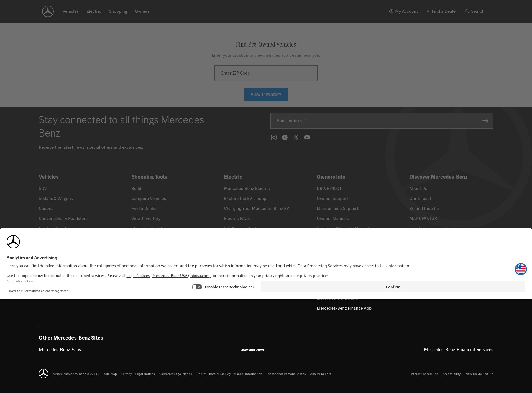Toggle Disable these technologies switch
Image resolution: width=532 pixels, height=393 pixels.
pos(197,287)
